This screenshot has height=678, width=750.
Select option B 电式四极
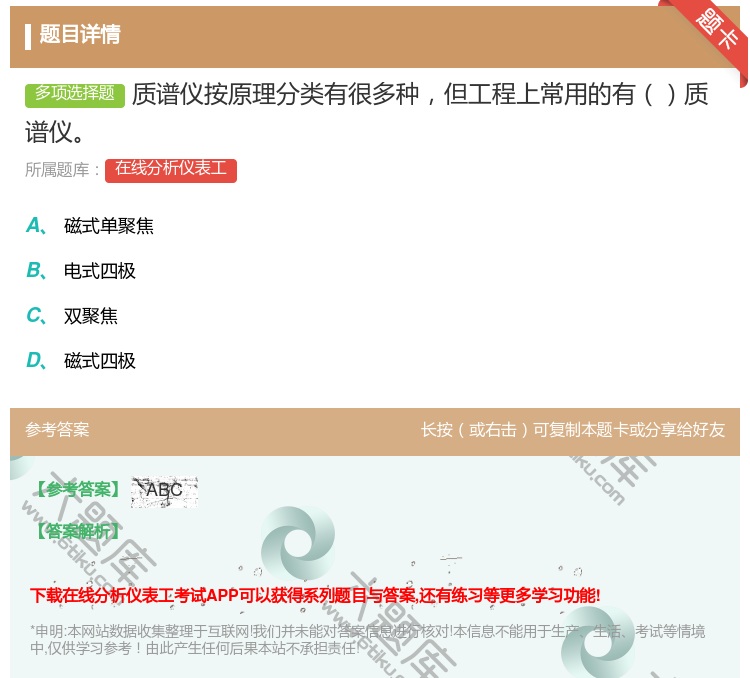pyautogui.click(x=81, y=271)
